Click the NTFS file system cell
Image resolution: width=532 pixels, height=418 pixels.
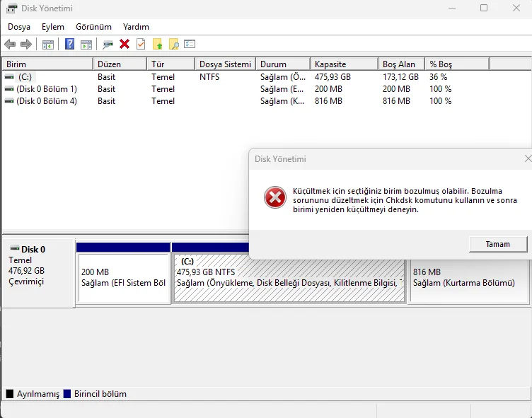[x=209, y=77]
